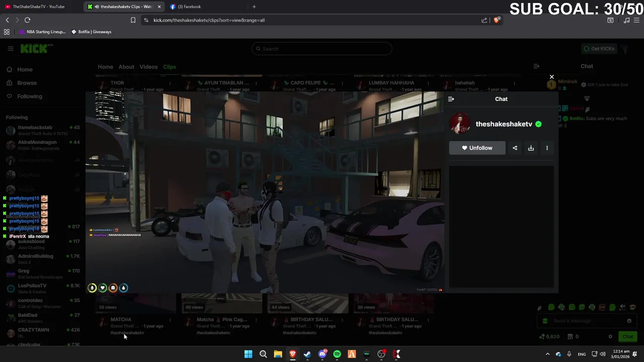The width and height of the screenshot is (644, 362).
Task: Open the 55 views MATCHA clip thumbnail
Action: tap(136, 303)
